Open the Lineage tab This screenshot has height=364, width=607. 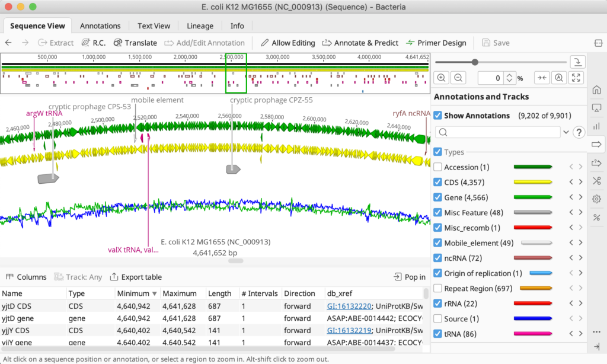click(200, 25)
